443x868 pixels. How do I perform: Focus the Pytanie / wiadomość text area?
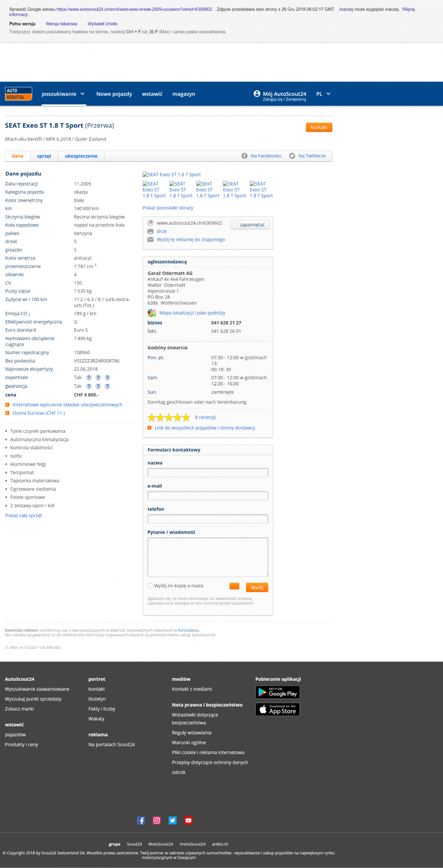[x=207, y=557]
